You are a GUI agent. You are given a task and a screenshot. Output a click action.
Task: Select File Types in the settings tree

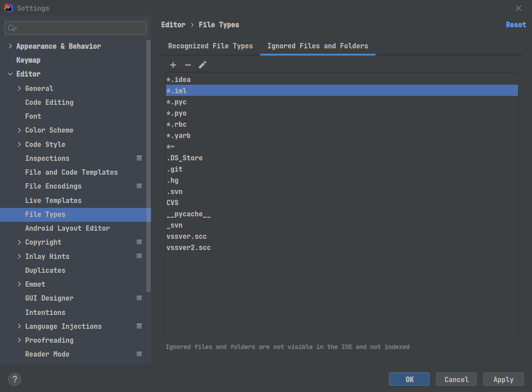click(x=75, y=215)
